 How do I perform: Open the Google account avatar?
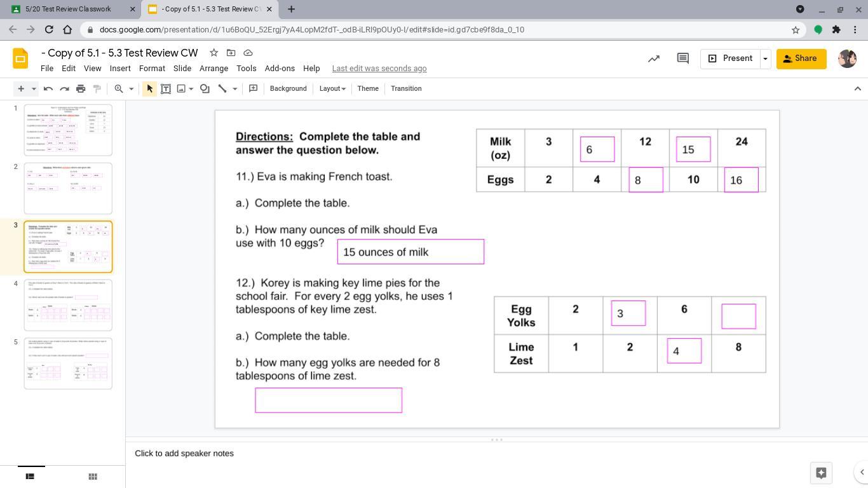click(848, 58)
